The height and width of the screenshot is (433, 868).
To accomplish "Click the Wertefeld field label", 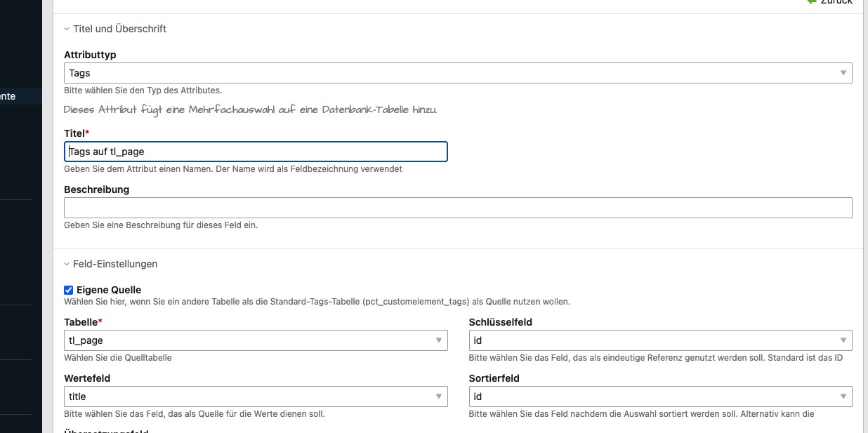I will click(87, 378).
